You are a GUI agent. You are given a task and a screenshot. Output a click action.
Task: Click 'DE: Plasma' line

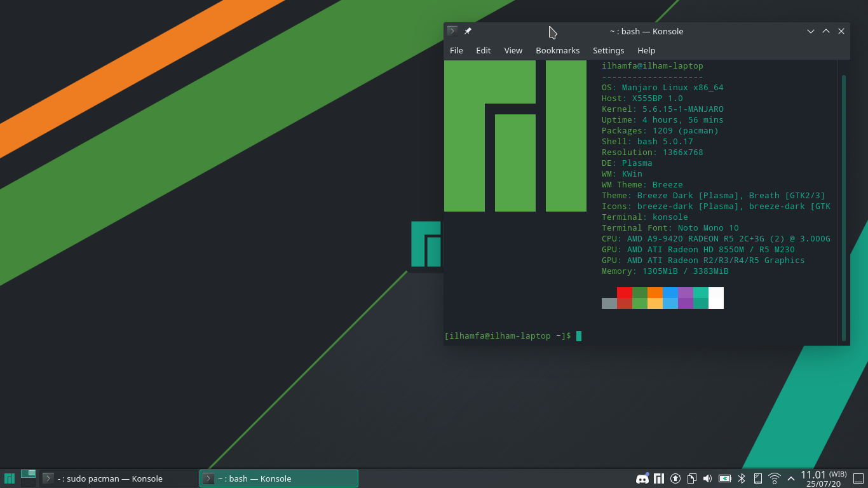[627, 163]
